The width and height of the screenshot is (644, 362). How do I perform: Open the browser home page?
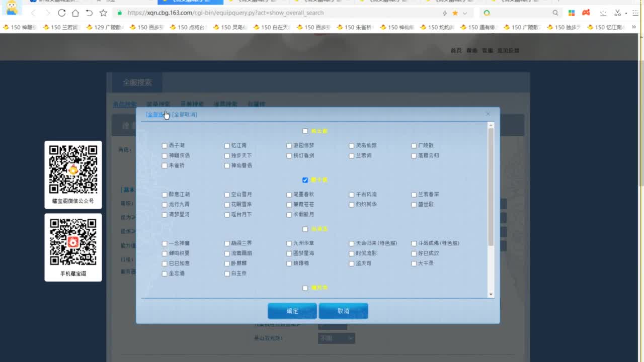pyautogui.click(x=75, y=13)
